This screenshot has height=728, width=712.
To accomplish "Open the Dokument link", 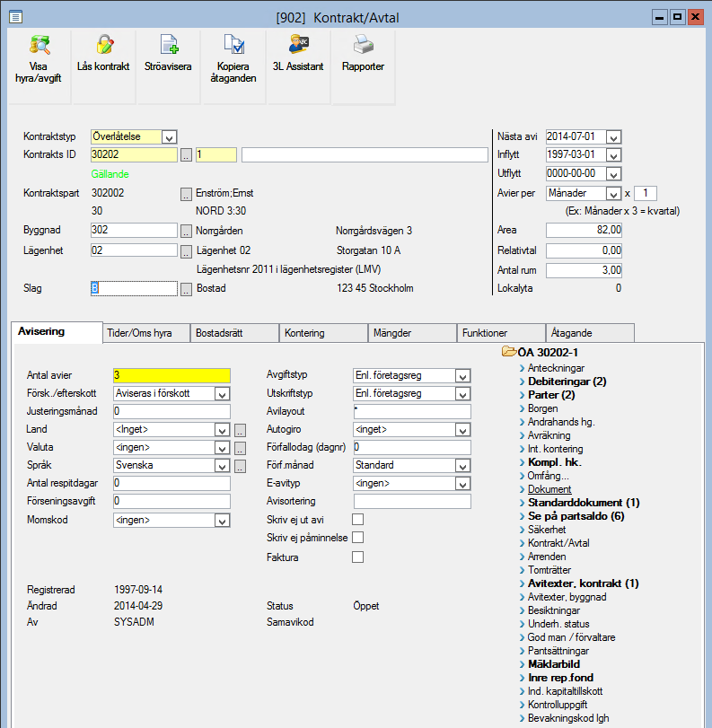I will pos(549,489).
